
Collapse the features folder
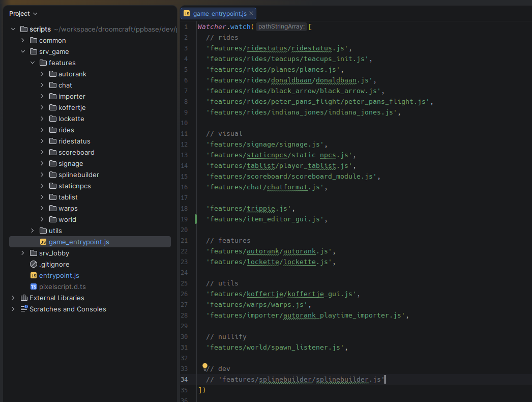(x=33, y=63)
